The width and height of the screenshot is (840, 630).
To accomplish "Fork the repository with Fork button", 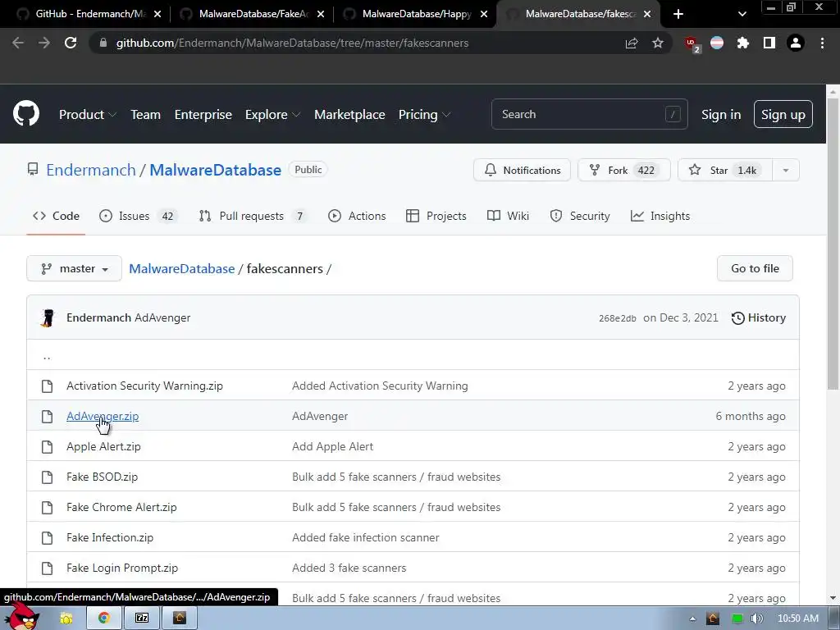I will [623, 171].
